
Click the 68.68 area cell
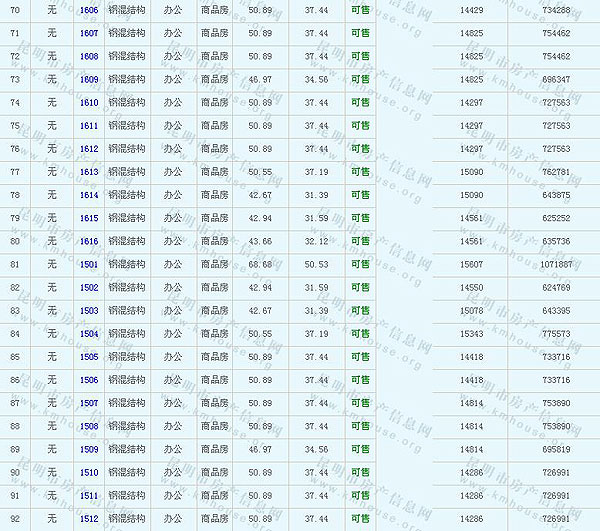coord(260,265)
